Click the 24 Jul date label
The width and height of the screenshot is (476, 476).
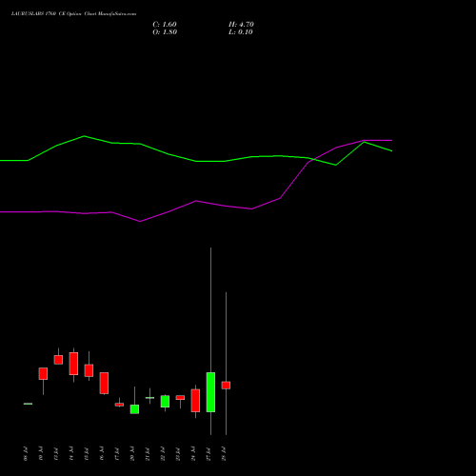[193, 454]
